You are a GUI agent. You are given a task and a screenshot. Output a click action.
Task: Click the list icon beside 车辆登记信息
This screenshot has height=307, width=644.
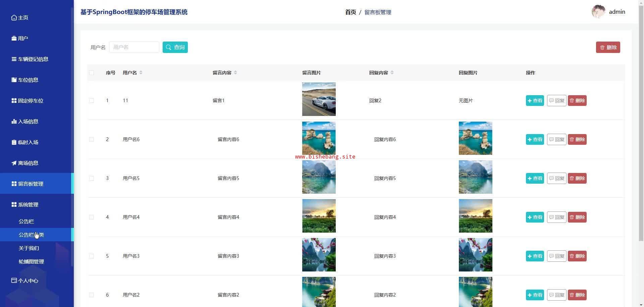coord(14,59)
